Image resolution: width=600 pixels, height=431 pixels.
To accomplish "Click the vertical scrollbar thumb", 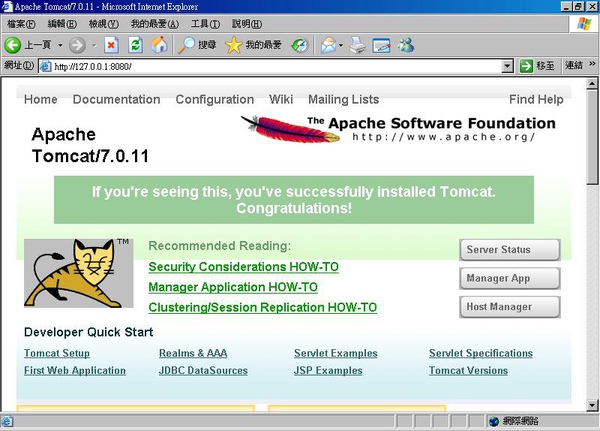I will [592, 137].
